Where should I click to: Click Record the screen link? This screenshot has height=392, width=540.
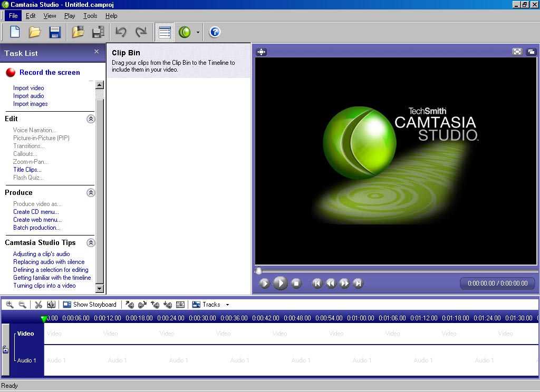point(50,72)
